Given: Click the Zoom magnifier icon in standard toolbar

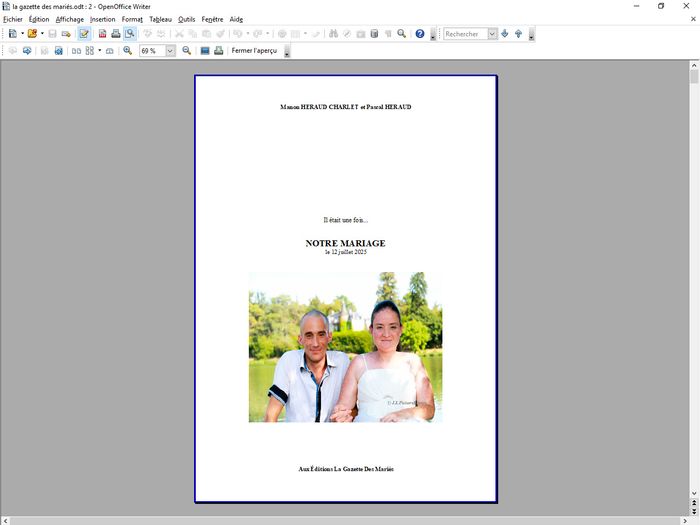Looking at the screenshot, I should click(x=401, y=33).
